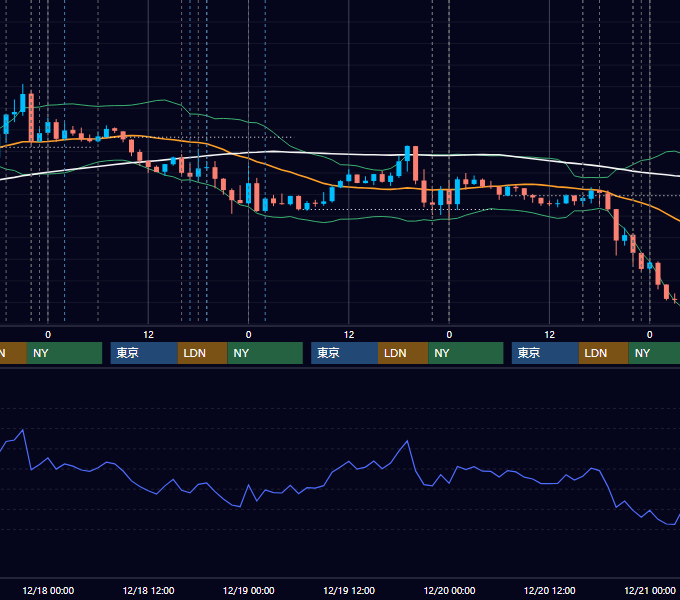The width and height of the screenshot is (680, 600).
Task: Click the 12/18 12:00 date label
Action: tap(148, 590)
